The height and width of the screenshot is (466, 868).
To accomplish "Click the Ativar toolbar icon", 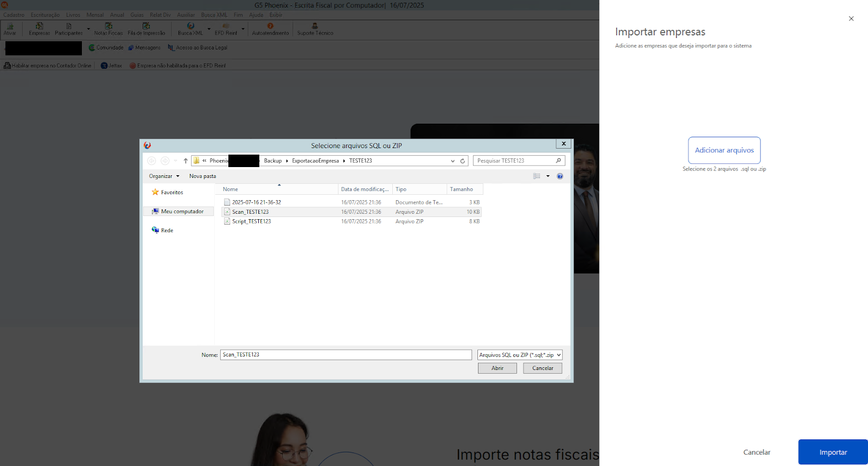I will point(10,29).
